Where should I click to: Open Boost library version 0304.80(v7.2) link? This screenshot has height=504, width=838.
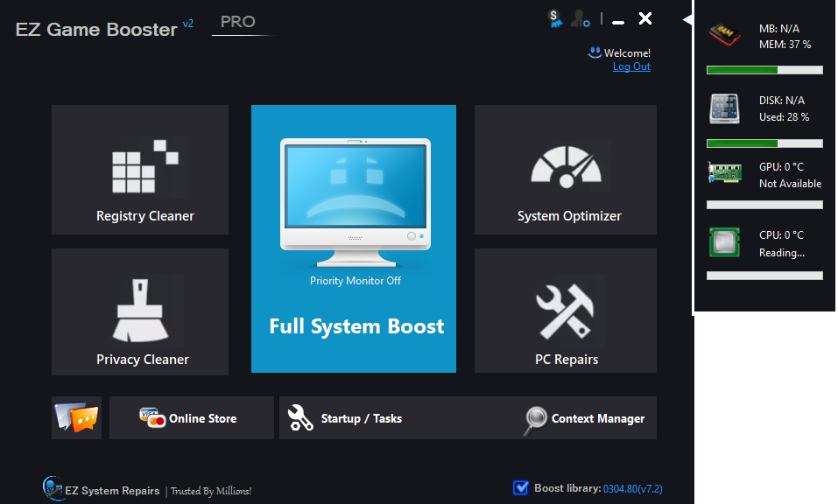[633, 488]
